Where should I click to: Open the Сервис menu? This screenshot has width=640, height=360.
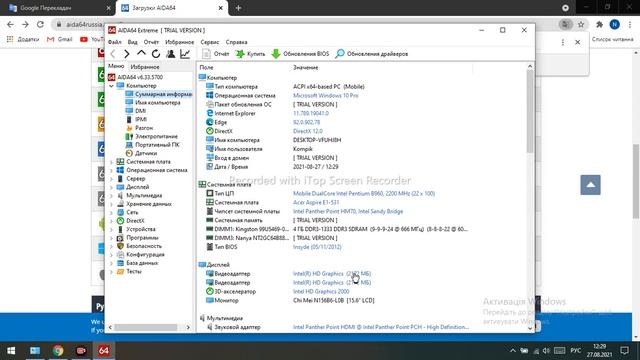tap(210, 42)
